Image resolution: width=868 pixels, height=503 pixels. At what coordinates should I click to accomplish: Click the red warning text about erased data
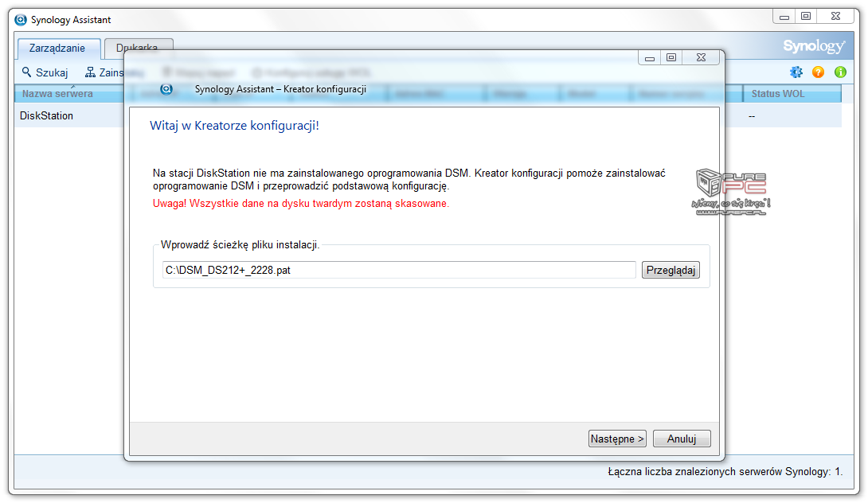tap(301, 204)
